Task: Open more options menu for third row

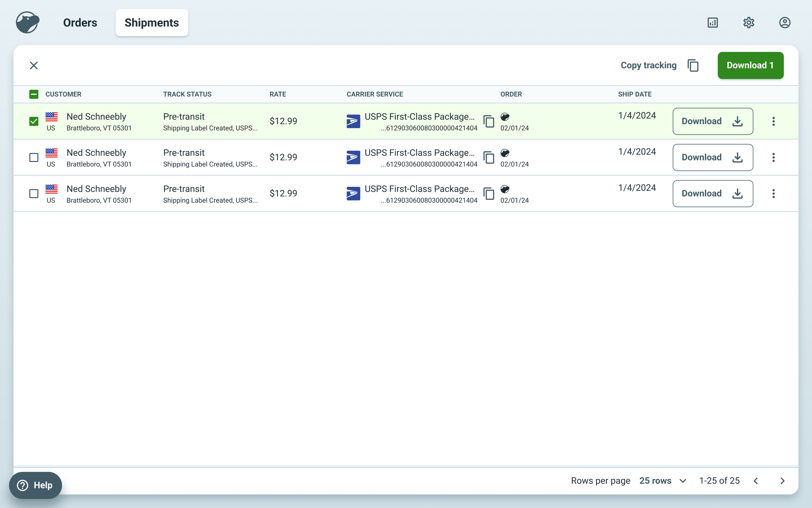Action: click(773, 194)
